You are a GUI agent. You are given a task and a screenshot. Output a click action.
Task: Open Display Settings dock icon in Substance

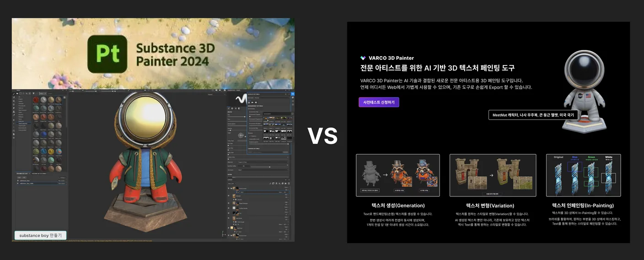point(293,94)
